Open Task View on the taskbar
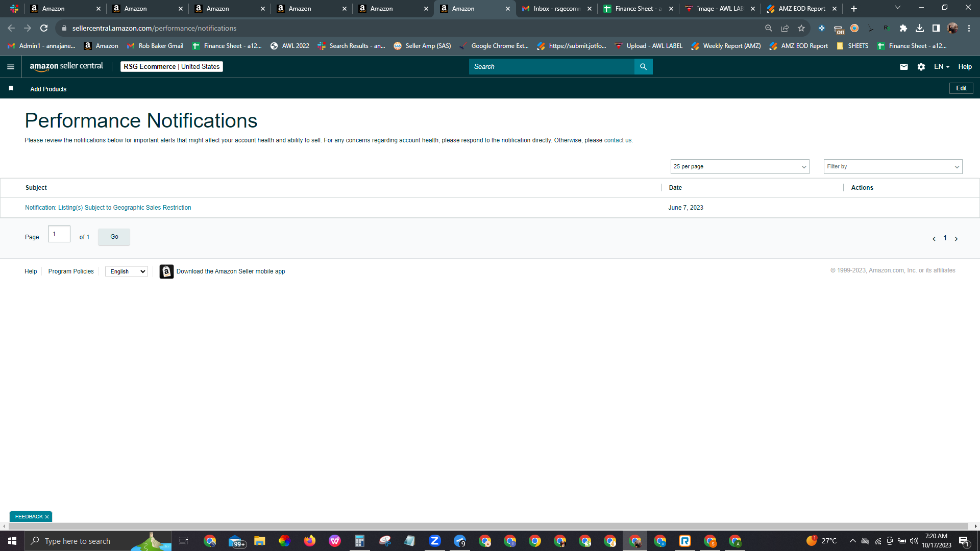 pyautogui.click(x=184, y=541)
